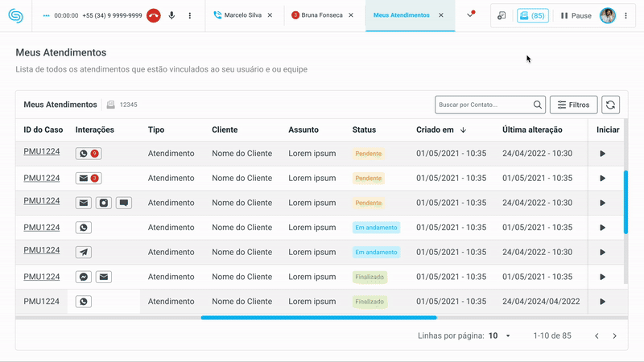Start the first attendance with play icon

602,154
